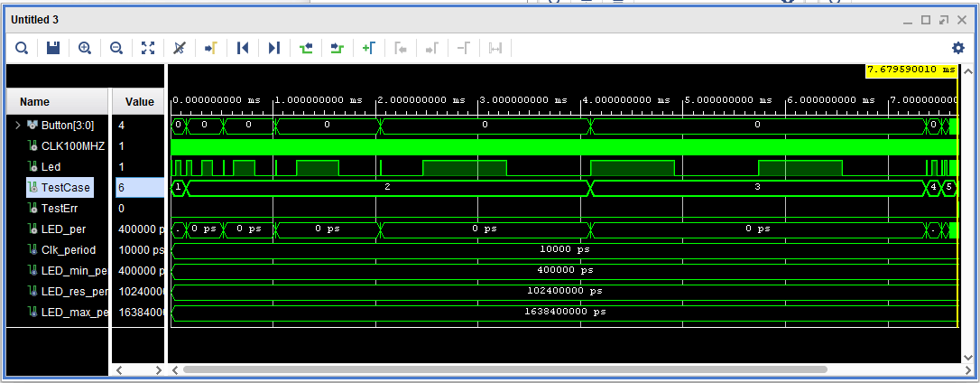980x383 pixels.
Task: Save the waveform configuration
Action: coord(52,48)
